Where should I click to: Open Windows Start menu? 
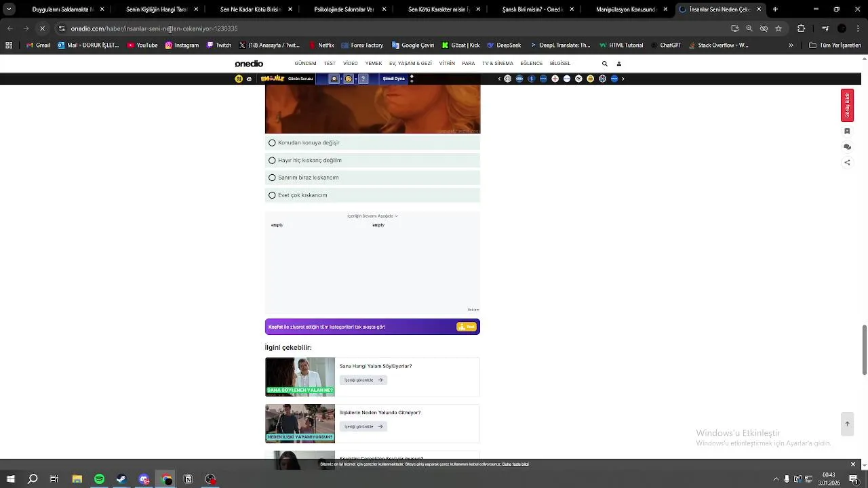10,479
